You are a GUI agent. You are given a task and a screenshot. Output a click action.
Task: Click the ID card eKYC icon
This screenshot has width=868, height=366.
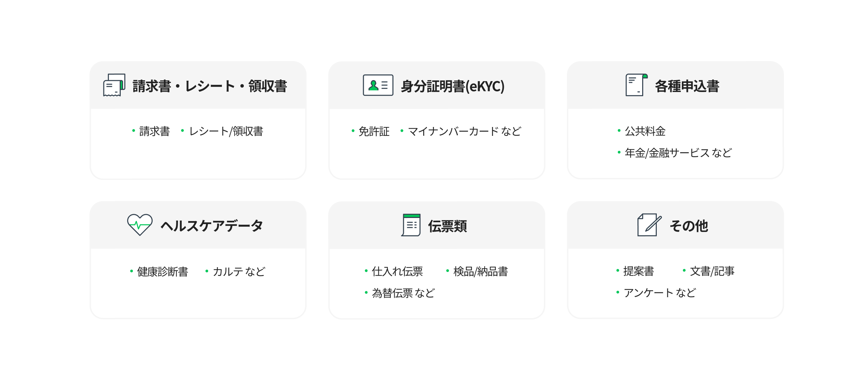tap(378, 85)
